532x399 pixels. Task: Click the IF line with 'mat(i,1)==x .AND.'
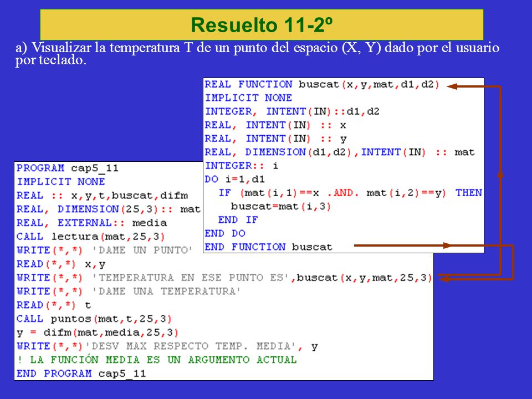[x=350, y=193]
